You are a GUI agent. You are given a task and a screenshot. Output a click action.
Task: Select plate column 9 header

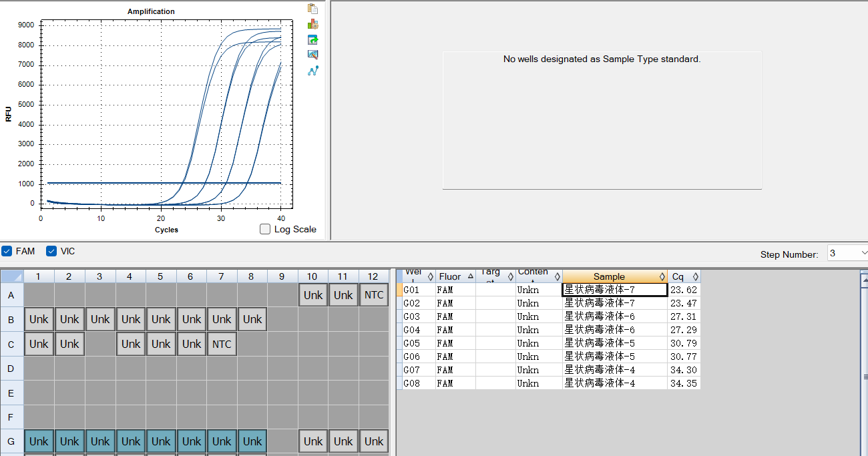pos(282,276)
